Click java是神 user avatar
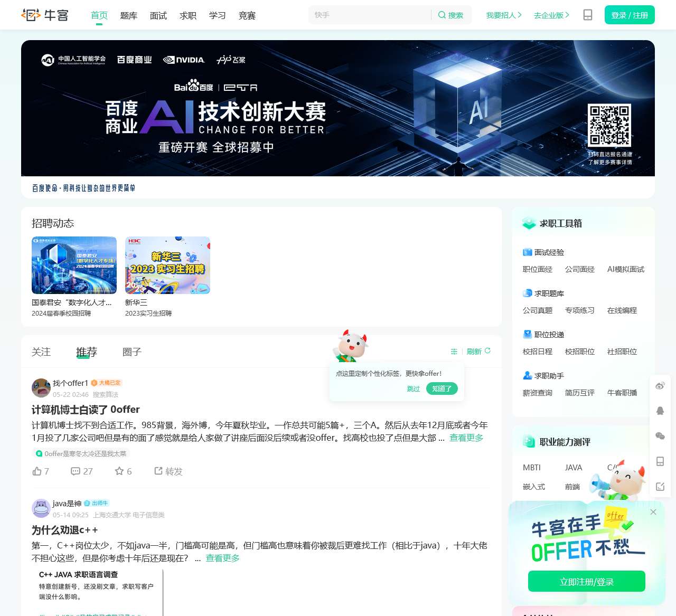This screenshot has height=616, width=676. (41, 508)
